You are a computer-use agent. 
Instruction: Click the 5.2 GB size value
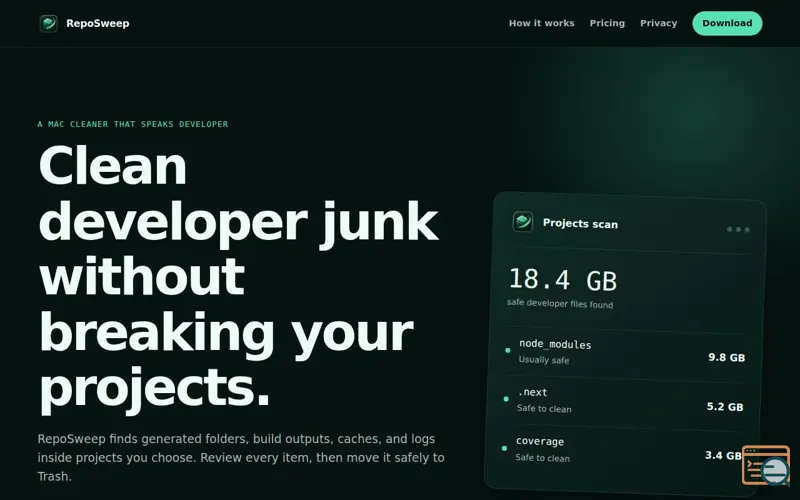[x=725, y=407]
